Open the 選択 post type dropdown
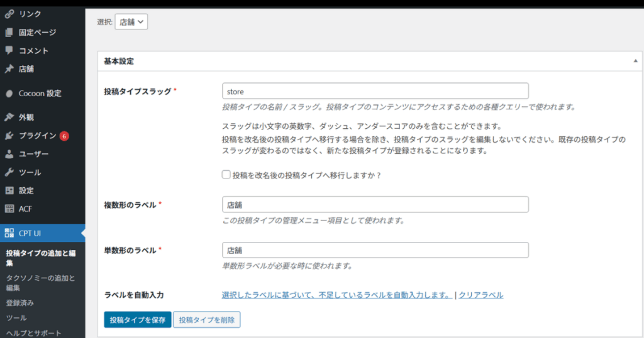The width and height of the screenshot is (644, 338). 131,22
